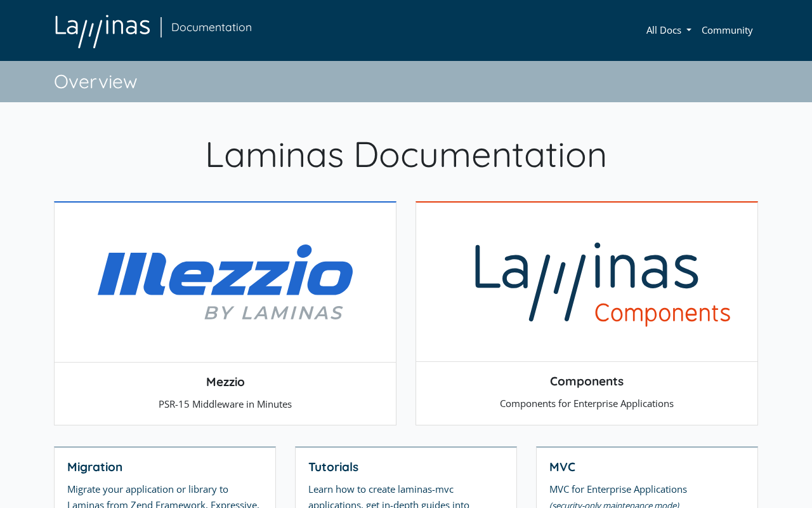Open the Mezzio by Laminas logo card
812x508 pixels.
pos(225,282)
